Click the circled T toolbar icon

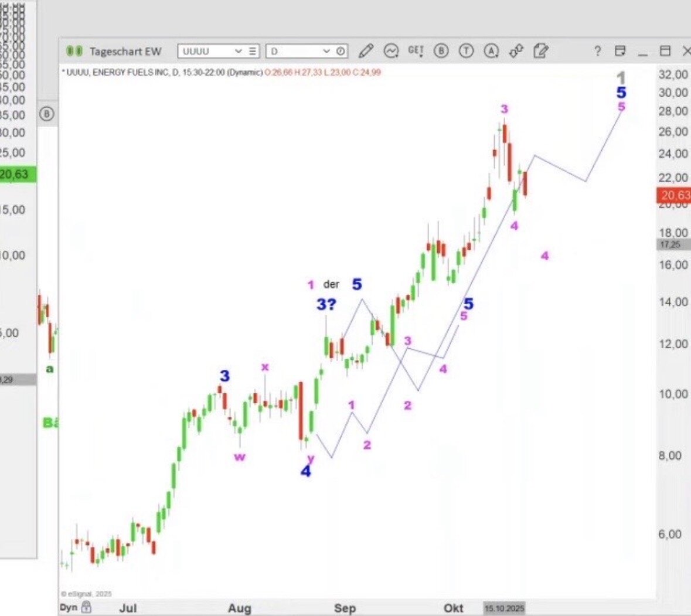click(466, 52)
